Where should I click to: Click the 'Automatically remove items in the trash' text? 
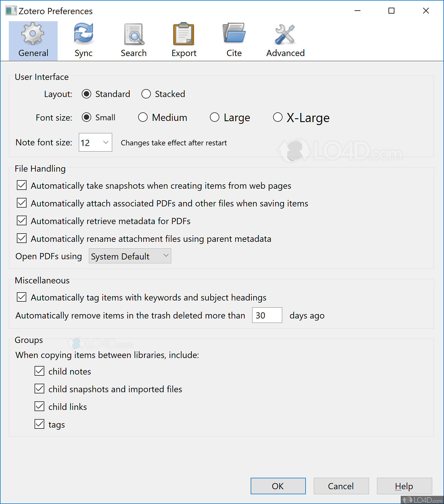click(130, 316)
